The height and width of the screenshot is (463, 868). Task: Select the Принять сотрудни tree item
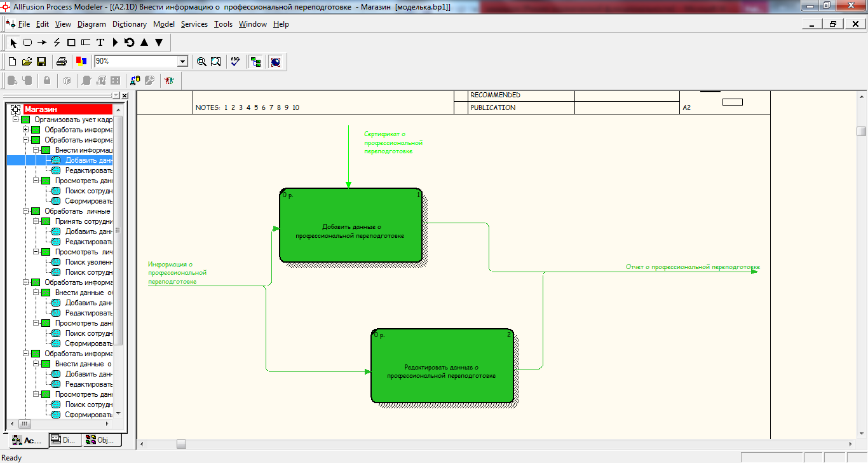tap(83, 221)
